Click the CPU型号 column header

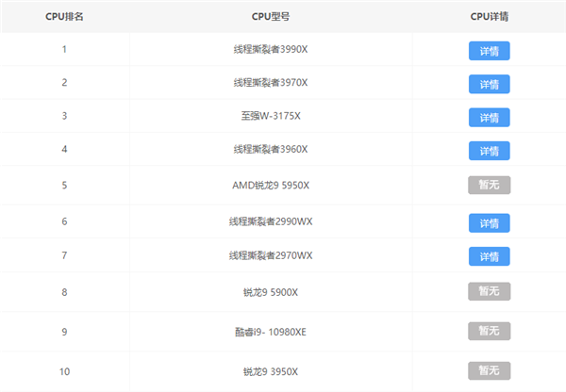coord(271,17)
